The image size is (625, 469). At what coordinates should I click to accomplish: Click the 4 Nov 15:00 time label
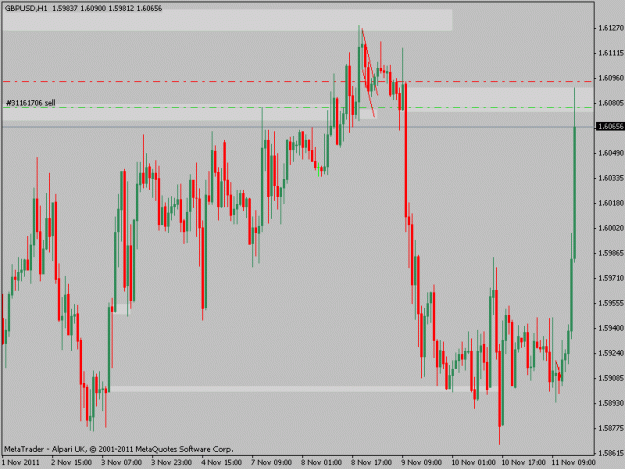(x=221, y=463)
